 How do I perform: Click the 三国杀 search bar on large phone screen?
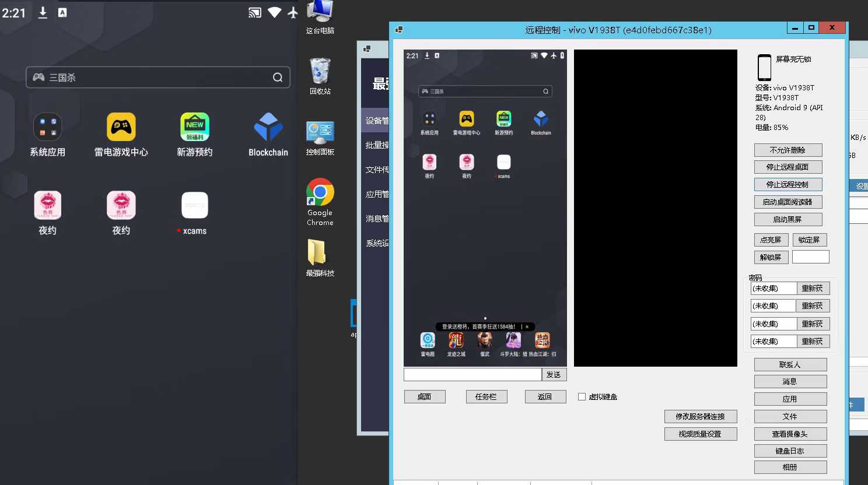(x=152, y=78)
